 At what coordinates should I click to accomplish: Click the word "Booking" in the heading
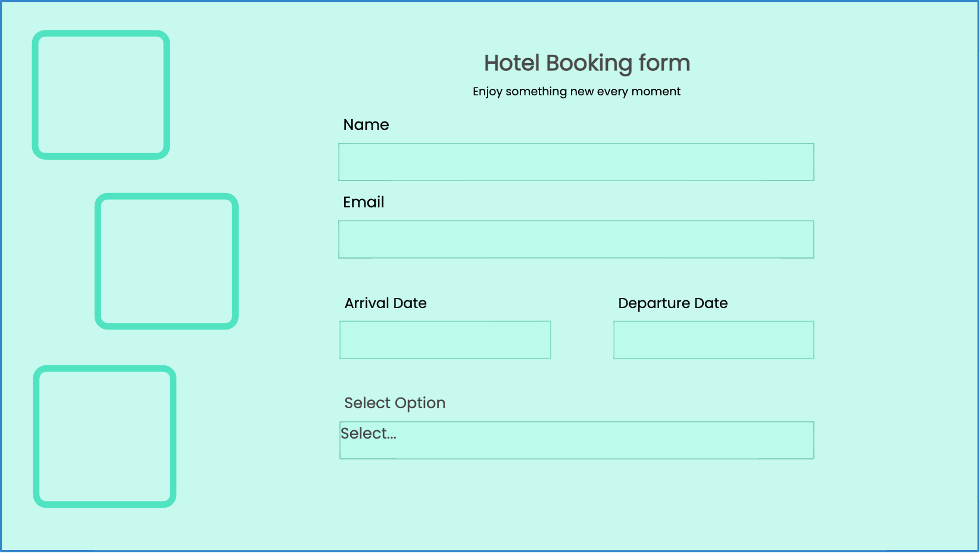[x=589, y=63]
